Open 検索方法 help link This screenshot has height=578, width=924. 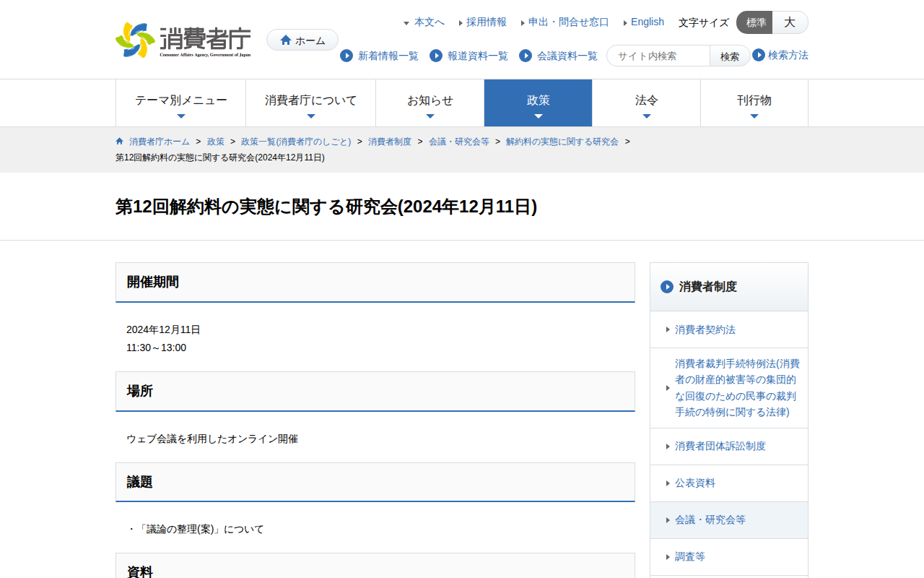click(788, 55)
